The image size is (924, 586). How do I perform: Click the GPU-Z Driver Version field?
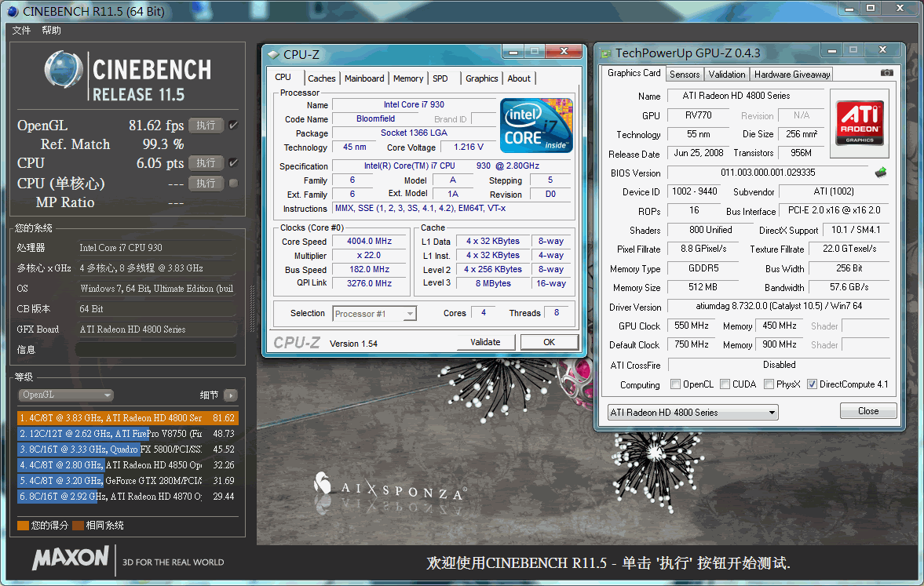[x=779, y=306]
